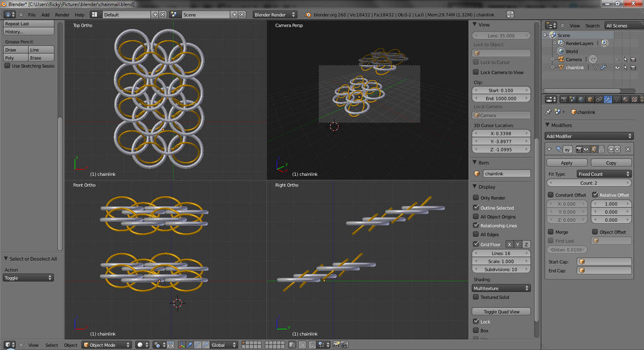Move the Array modifier down

618,150
